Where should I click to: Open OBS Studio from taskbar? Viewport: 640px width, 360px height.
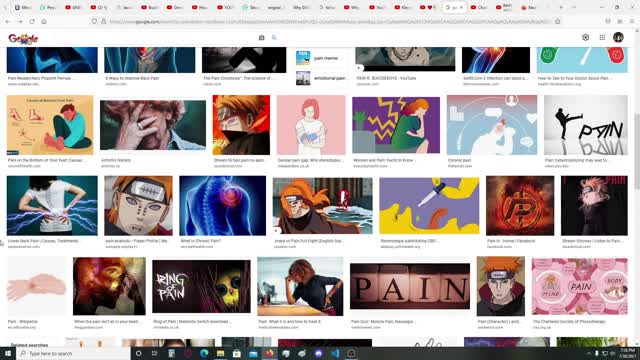351,353
